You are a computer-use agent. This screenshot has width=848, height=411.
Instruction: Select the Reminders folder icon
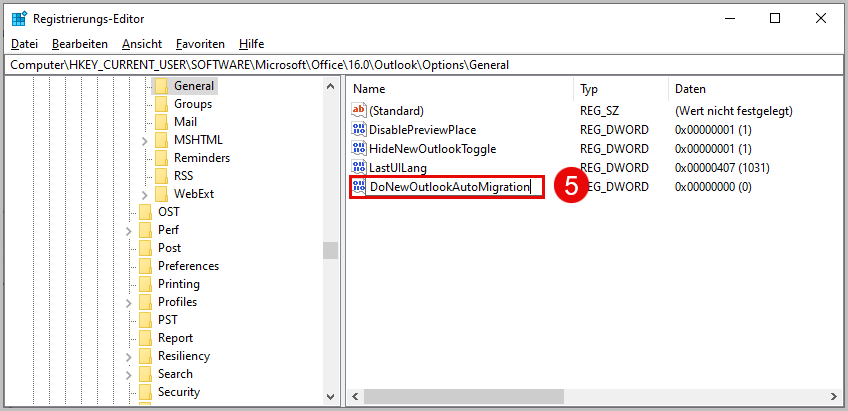pyautogui.click(x=161, y=157)
